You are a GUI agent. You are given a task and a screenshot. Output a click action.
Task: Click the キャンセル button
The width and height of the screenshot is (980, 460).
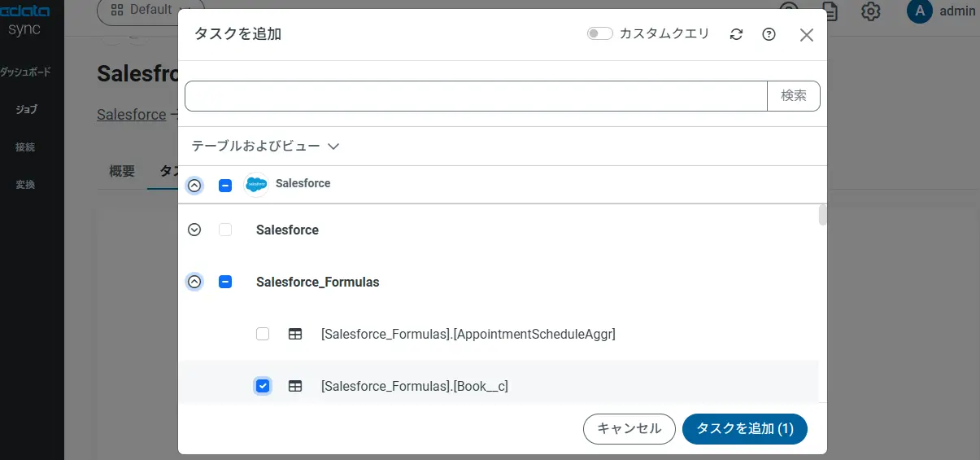coord(629,428)
